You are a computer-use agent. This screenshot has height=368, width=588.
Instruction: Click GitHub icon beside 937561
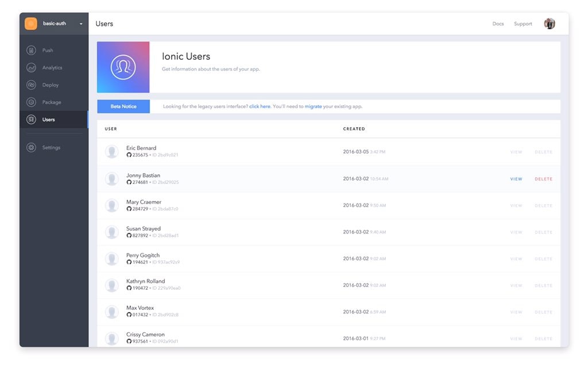(x=129, y=342)
